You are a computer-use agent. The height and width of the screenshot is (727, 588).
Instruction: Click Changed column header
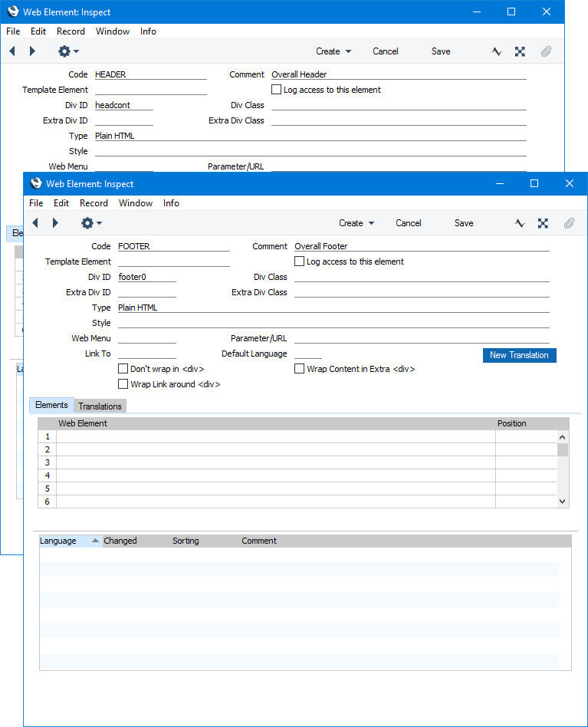(x=120, y=541)
